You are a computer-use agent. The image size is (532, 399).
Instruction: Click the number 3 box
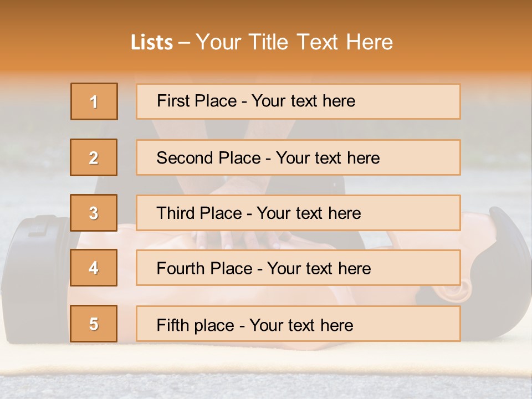[94, 213]
